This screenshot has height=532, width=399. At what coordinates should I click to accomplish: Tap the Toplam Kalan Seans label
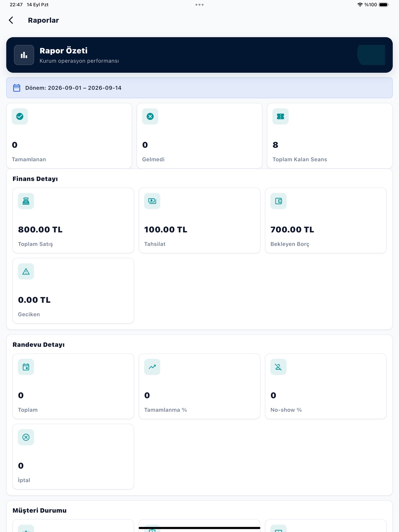300,159
